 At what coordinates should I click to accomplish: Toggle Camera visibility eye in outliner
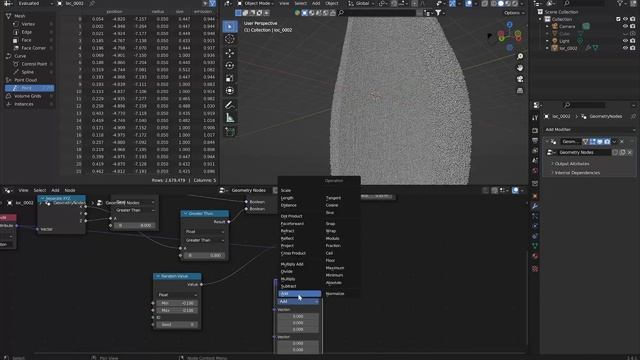[625, 26]
